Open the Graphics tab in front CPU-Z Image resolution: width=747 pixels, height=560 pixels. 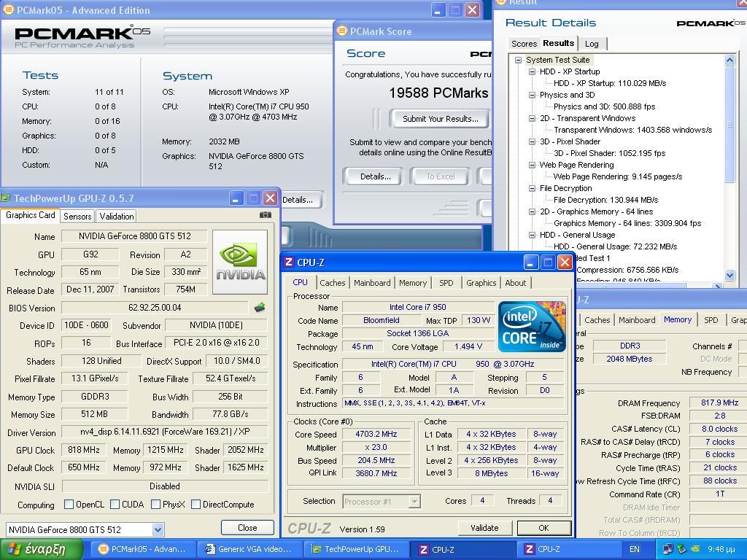click(481, 283)
